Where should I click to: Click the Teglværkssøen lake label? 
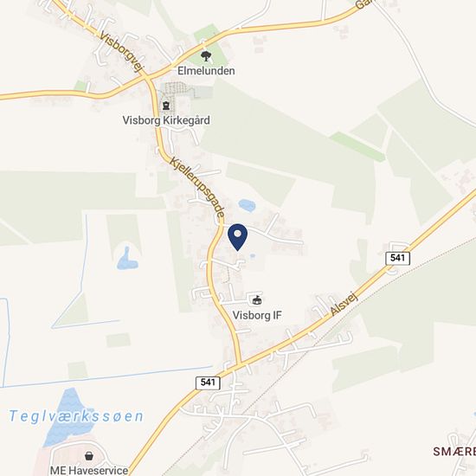(76, 416)
